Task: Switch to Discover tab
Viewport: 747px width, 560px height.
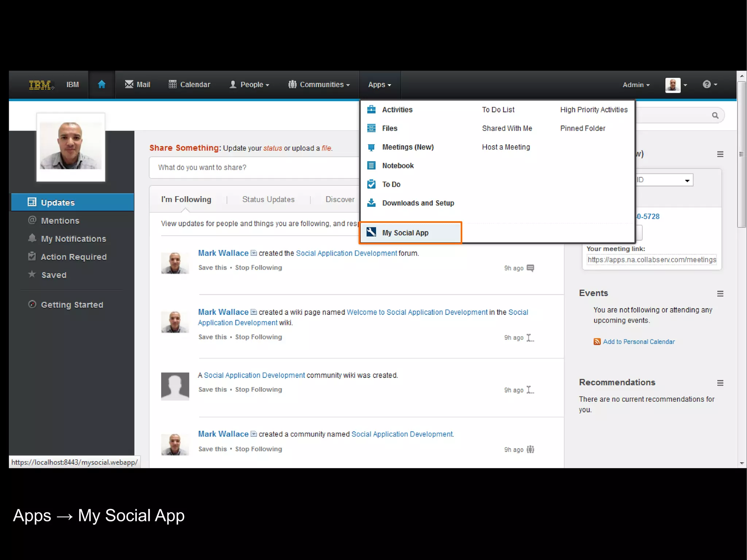Action: pos(340,199)
